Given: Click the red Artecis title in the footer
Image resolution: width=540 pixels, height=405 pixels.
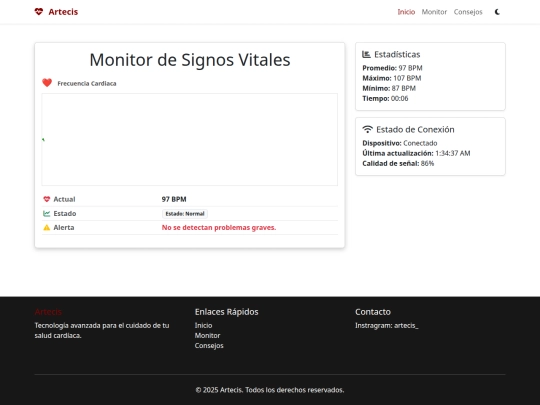Looking at the screenshot, I should [x=48, y=312].
